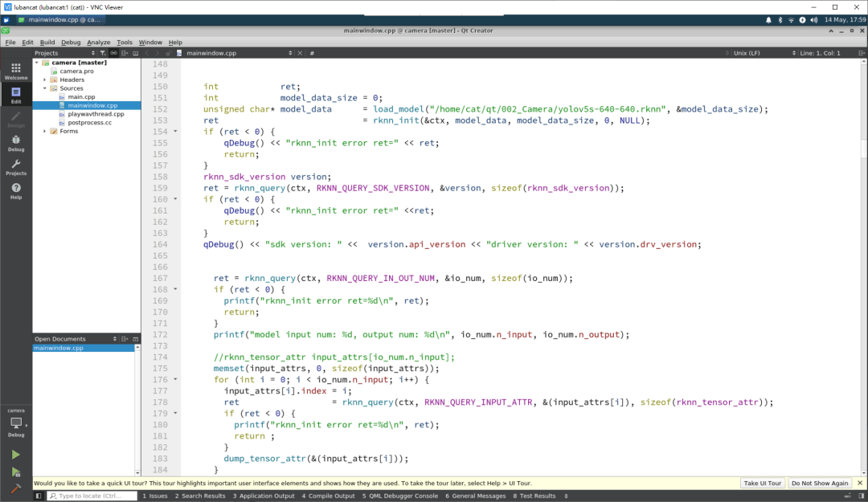Toggle the left sidebar visibility
Image resolution: width=868 pixels, height=502 pixels.
(39, 496)
